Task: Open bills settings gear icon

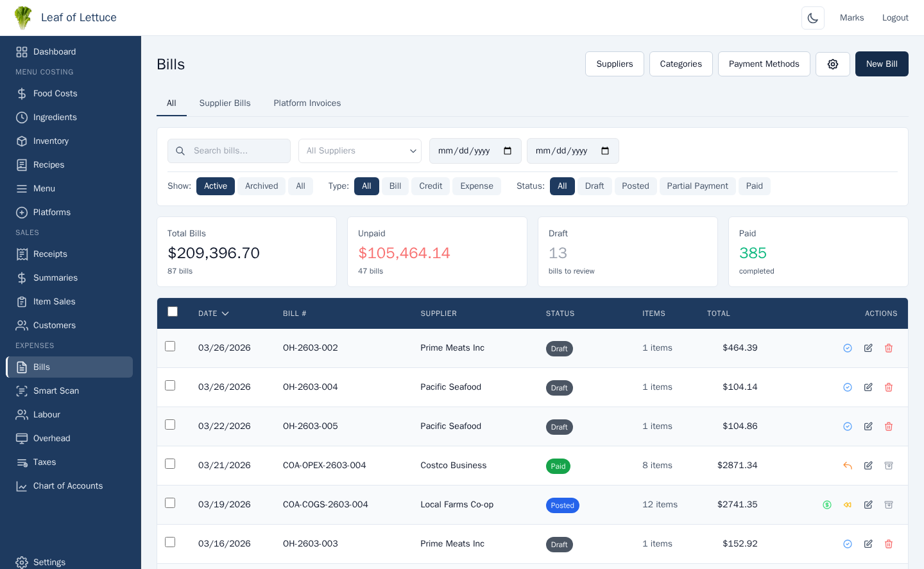Action: [x=832, y=64]
